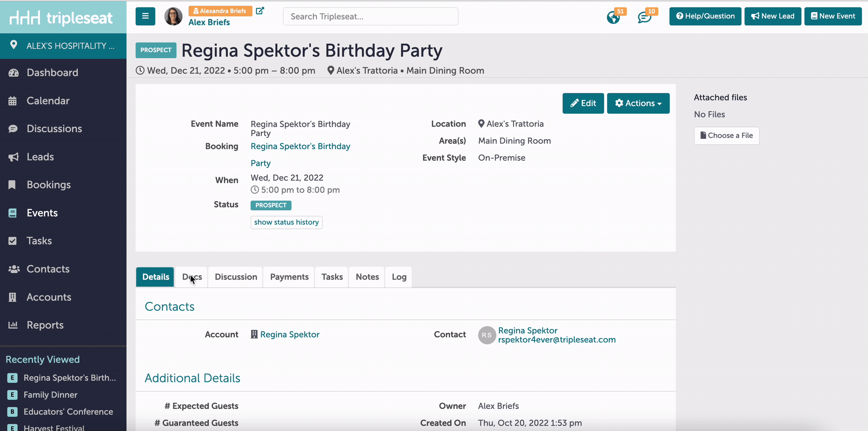This screenshot has height=431, width=868.
Task: Click the Leads megaphone icon in sidebar
Action: 13,157
